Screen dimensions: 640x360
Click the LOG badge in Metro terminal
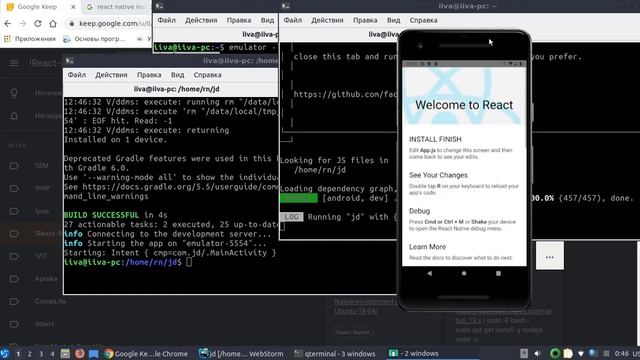(291, 217)
